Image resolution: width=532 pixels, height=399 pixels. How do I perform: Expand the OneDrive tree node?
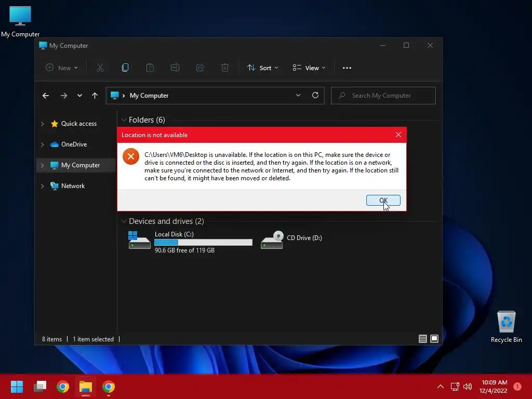click(x=43, y=144)
